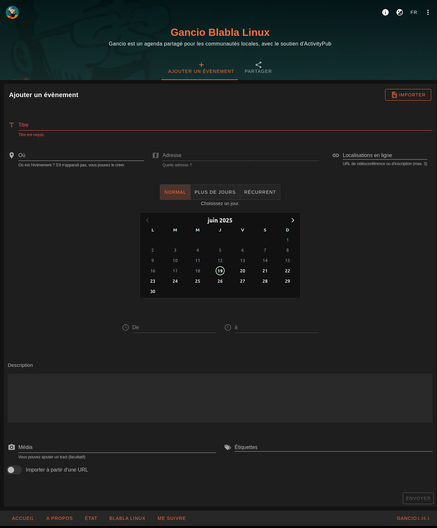
Task: Select June 27 in the calendar
Action: pos(242,281)
